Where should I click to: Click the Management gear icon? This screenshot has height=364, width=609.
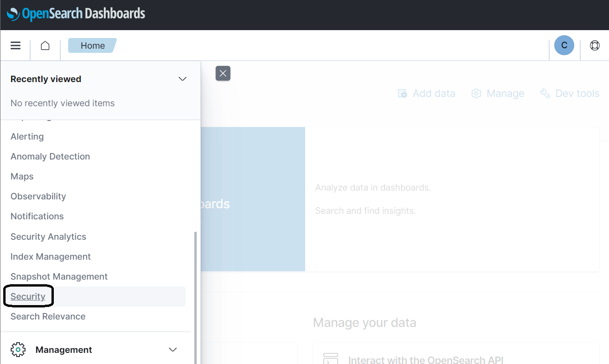pos(18,350)
